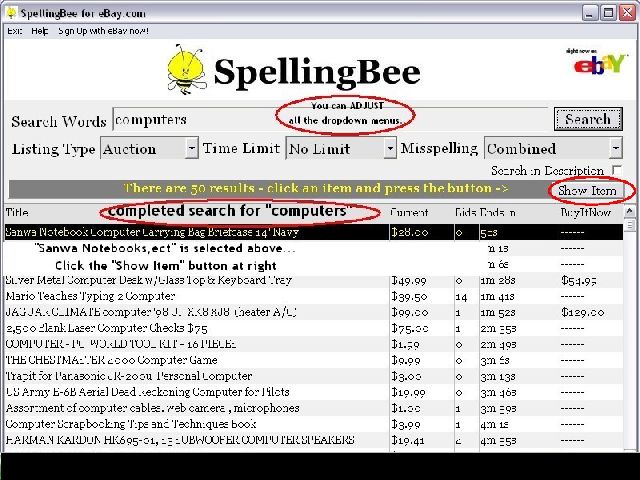Click in the Search Words input field
This screenshot has width=640, height=480.
(331, 119)
